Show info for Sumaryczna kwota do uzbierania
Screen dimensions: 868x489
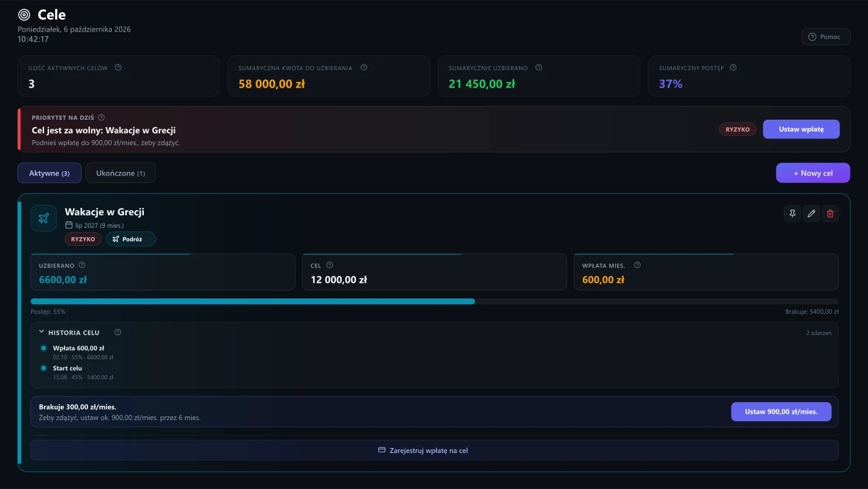pyautogui.click(x=364, y=68)
